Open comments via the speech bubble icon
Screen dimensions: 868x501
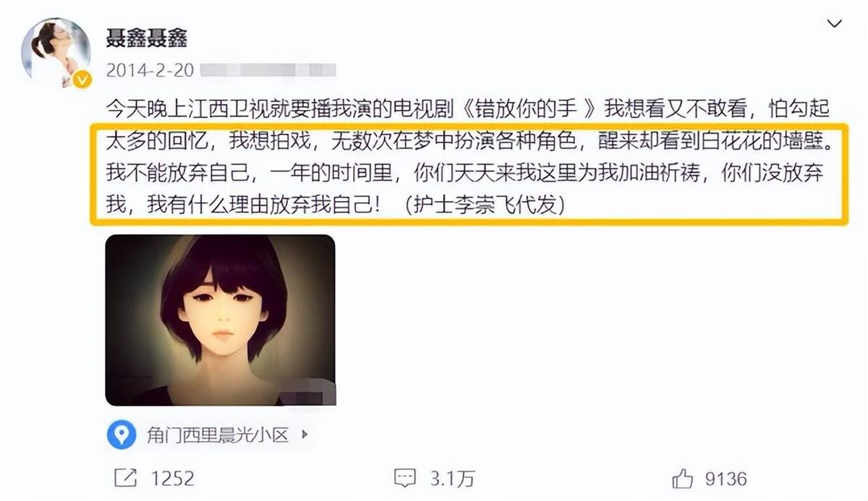(404, 478)
